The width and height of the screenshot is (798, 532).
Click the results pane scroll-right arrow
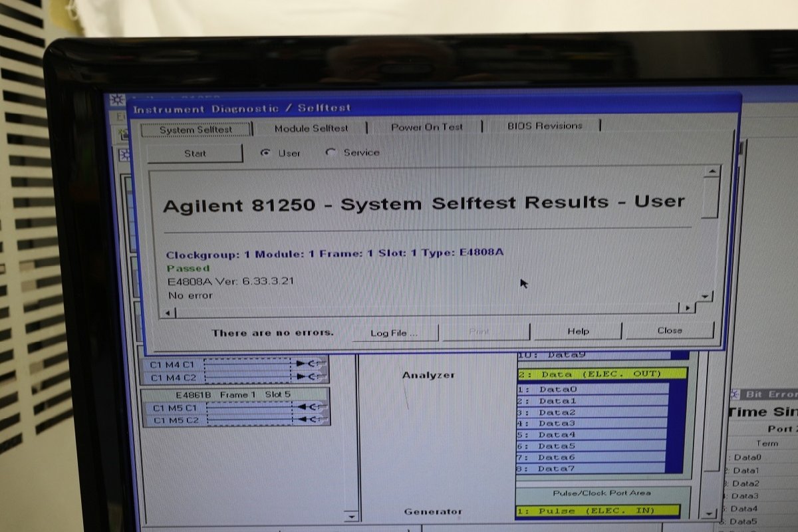(687, 308)
